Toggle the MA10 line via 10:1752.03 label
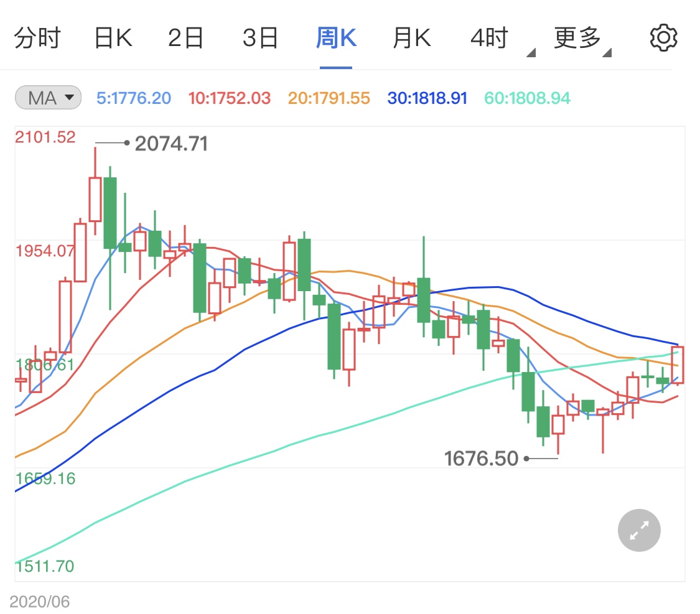Screen dimensions: 700x614 228,98
